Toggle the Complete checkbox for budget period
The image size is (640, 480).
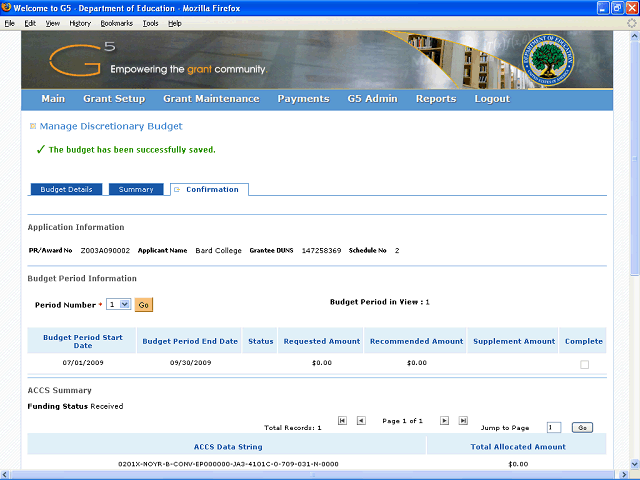pyautogui.click(x=584, y=365)
